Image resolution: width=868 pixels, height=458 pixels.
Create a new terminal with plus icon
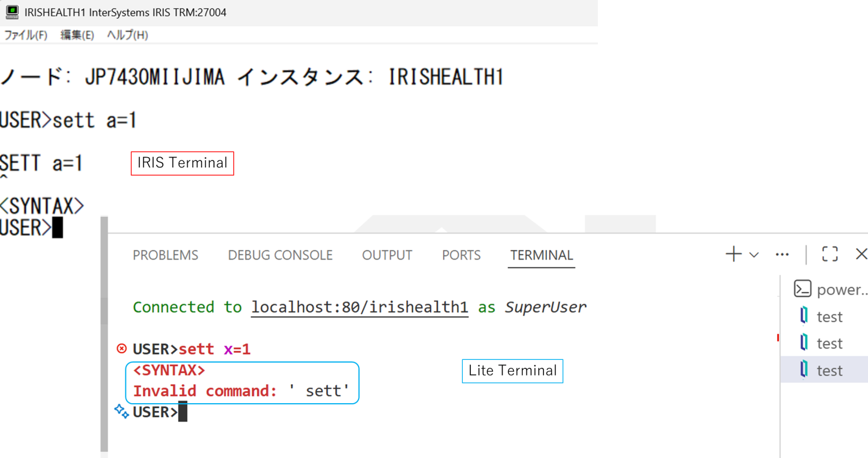pyautogui.click(x=733, y=254)
